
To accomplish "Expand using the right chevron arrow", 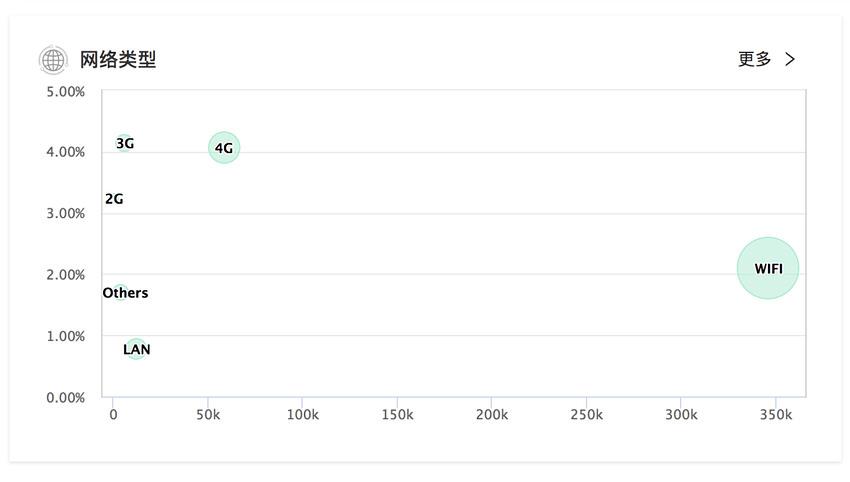I will (x=790, y=59).
